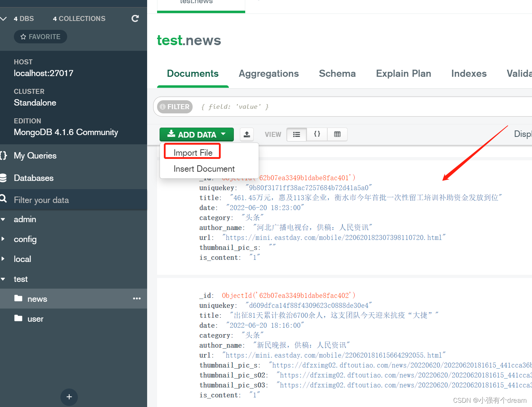Click host value localhost:27017

pyautogui.click(x=43, y=73)
